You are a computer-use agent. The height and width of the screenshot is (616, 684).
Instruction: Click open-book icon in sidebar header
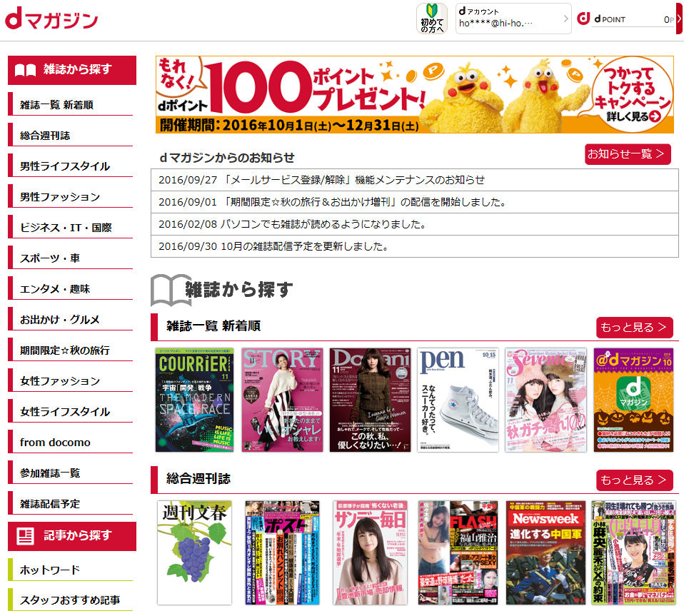point(25,70)
